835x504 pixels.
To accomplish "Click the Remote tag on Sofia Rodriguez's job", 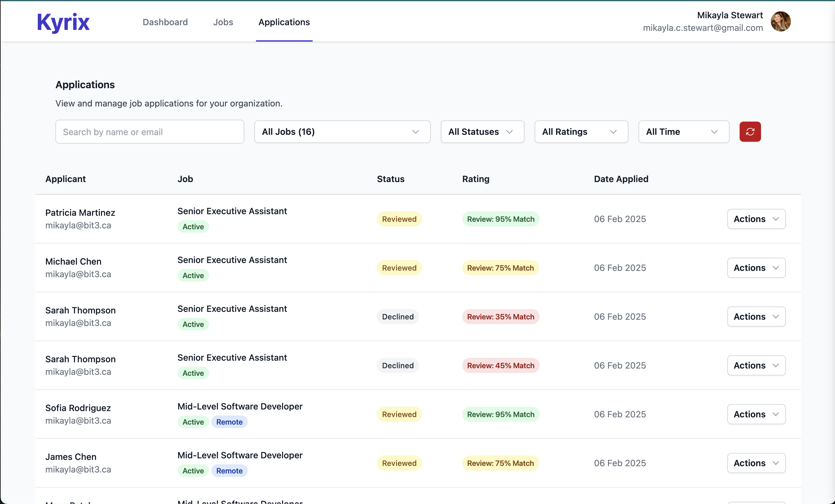I will [229, 422].
